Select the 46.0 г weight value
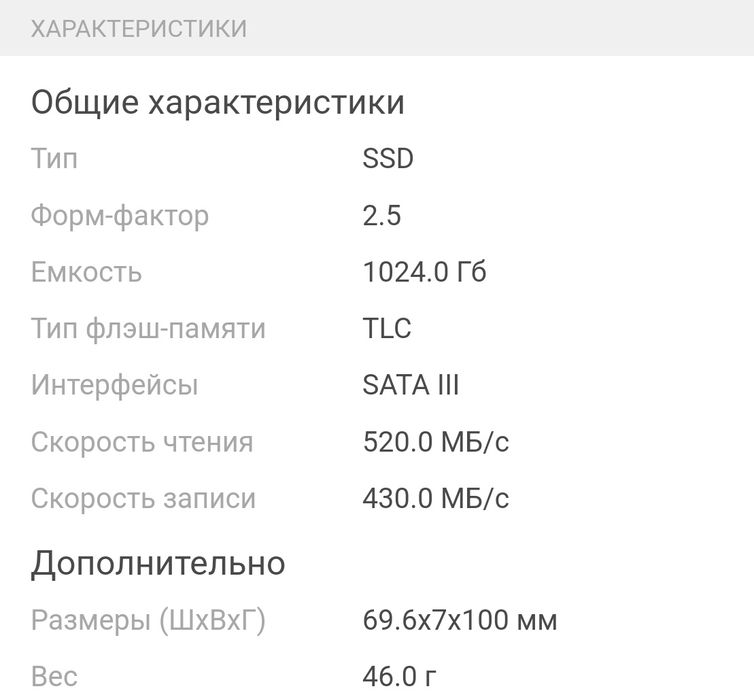 pyautogui.click(x=399, y=677)
